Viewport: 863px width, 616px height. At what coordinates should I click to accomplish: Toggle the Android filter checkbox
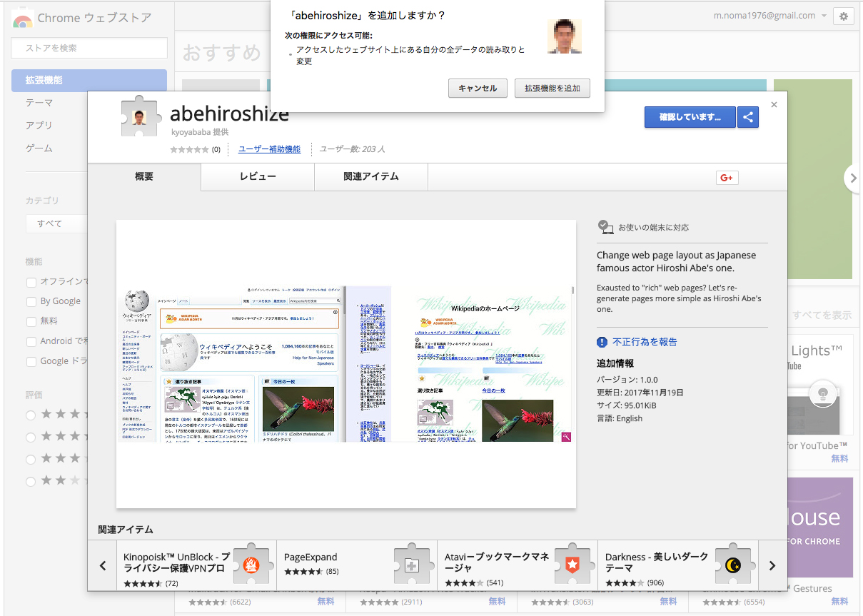[x=31, y=341]
